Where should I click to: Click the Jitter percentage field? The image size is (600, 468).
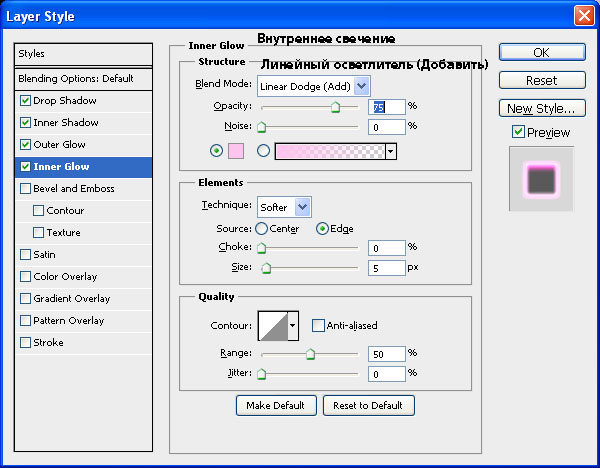[386, 374]
